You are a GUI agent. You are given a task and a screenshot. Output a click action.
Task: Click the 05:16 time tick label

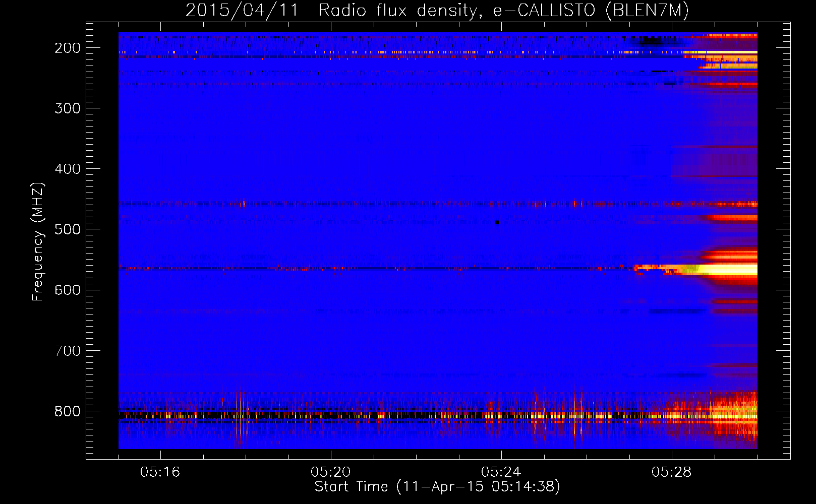(160, 472)
